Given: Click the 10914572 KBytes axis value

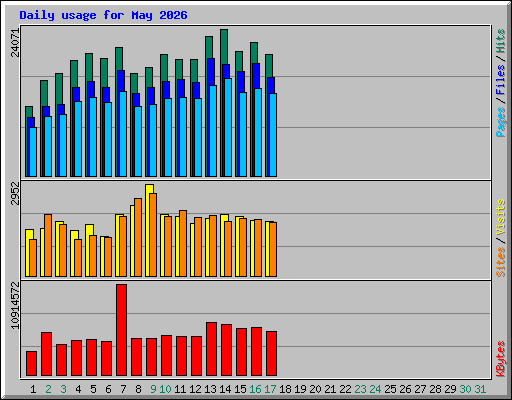Looking at the screenshot, I should [15, 305].
